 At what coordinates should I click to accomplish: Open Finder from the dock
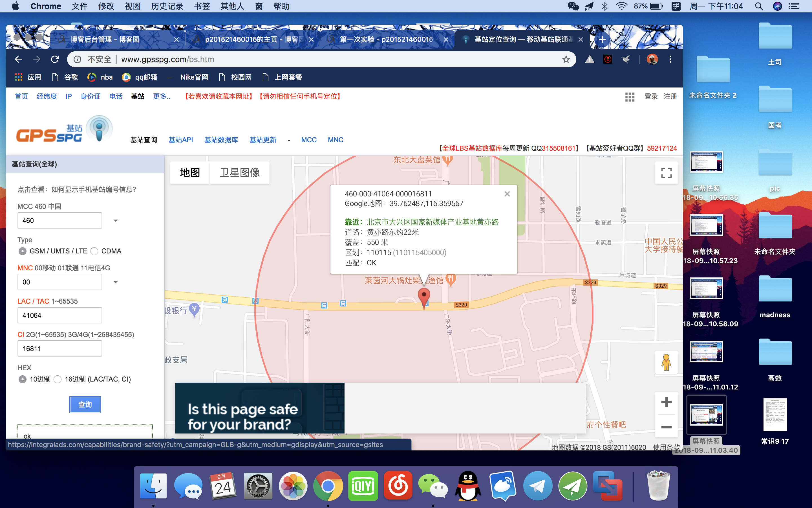(x=153, y=486)
